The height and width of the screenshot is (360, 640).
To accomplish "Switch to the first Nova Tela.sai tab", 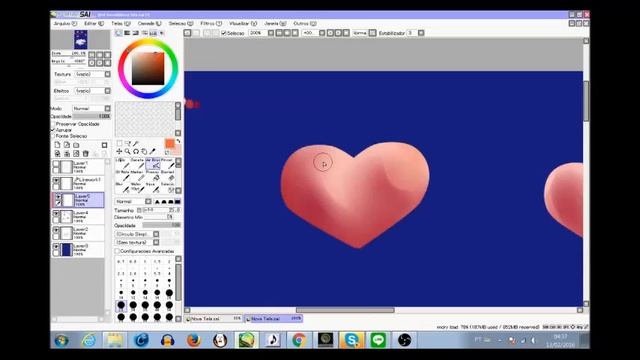I will (213, 319).
